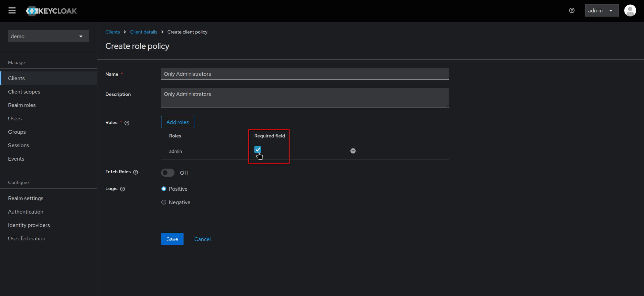Save the role policy
The width and height of the screenshot is (644, 296).
(x=172, y=239)
